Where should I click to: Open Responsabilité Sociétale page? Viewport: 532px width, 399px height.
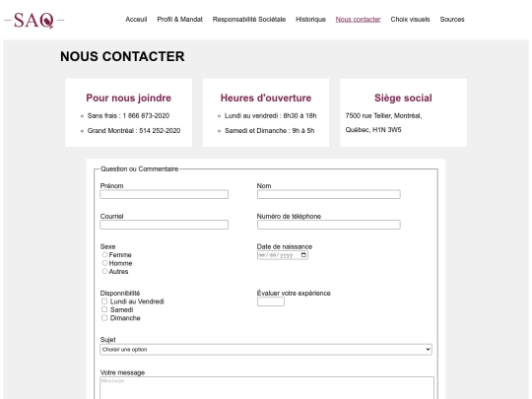(x=249, y=20)
